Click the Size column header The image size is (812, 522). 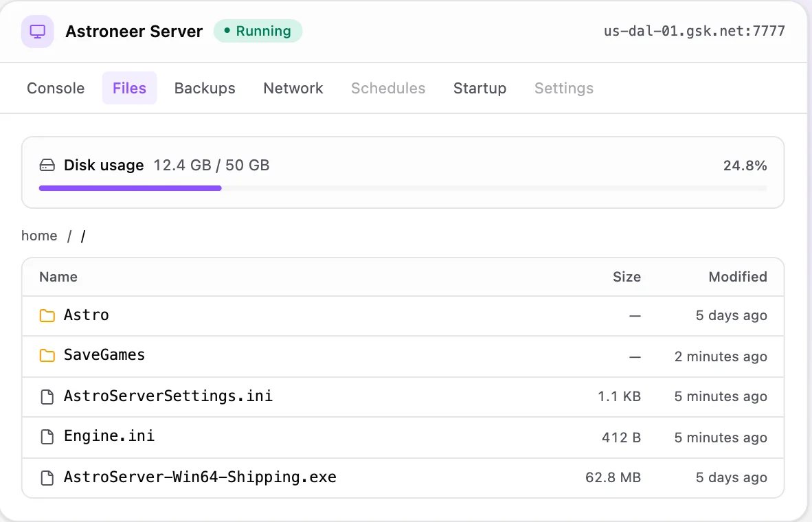[x=627, y=277]
